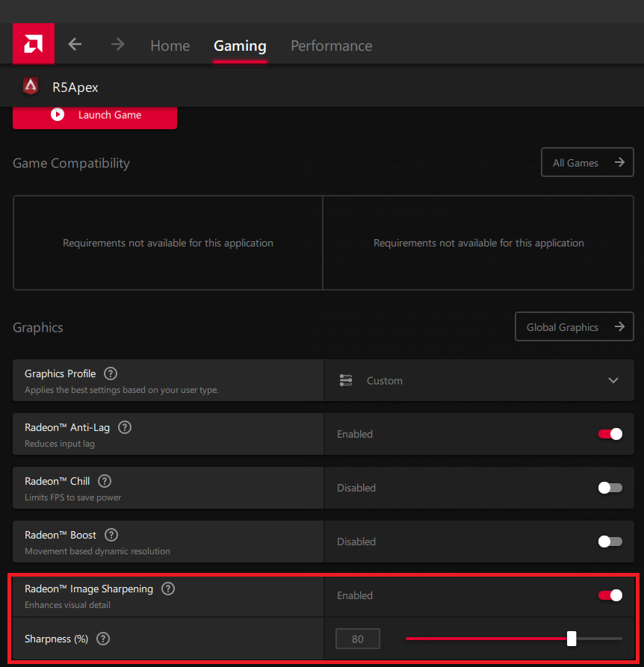Click the Radeon Boost label
The image size is (644, 667).
[x=61, y=535]
